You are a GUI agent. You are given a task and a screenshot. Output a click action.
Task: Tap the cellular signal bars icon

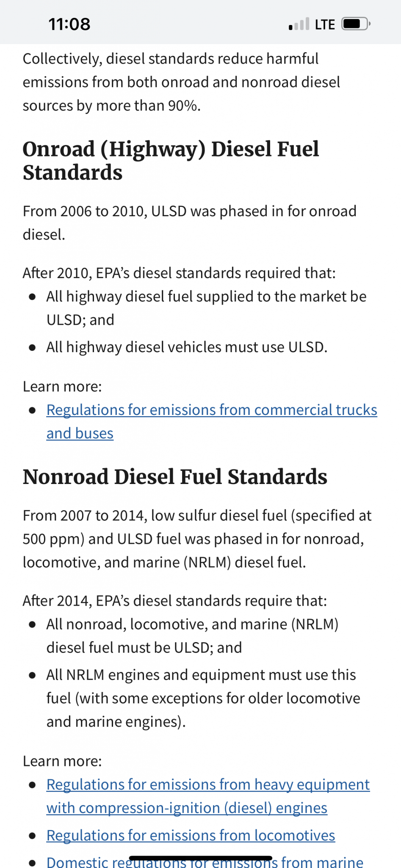pyautogui.click(x=299, y=24)
